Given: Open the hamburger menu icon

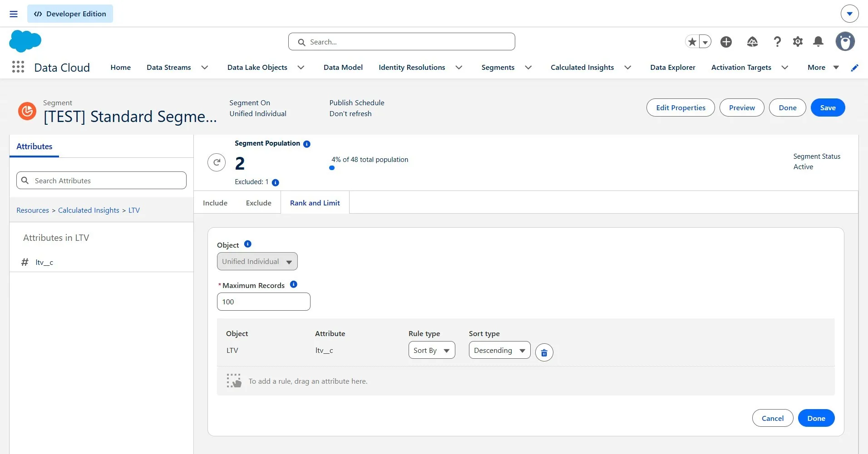Looking at the screenshot, I should pos(14,14).
